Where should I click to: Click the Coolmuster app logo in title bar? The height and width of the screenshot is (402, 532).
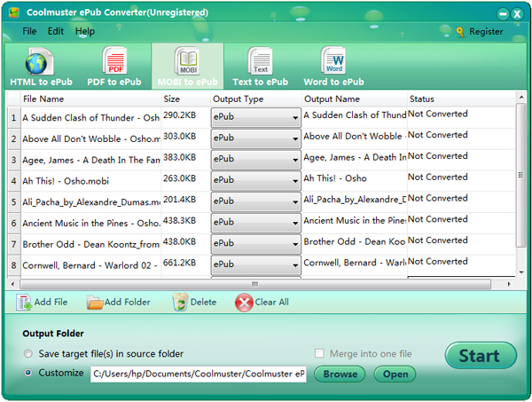coord(14,13)
